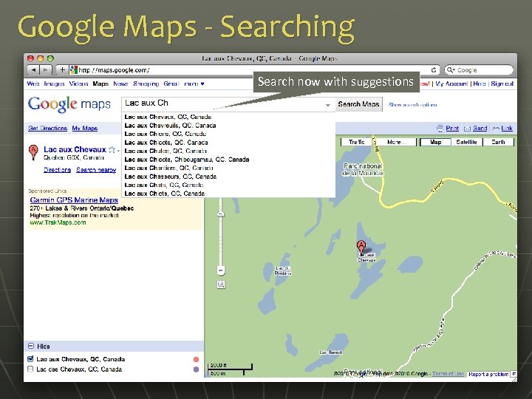The height and width of the screenshot is (399, 532).
Task: Open the Web link in Google bar
Action: (x=33, y=83)
